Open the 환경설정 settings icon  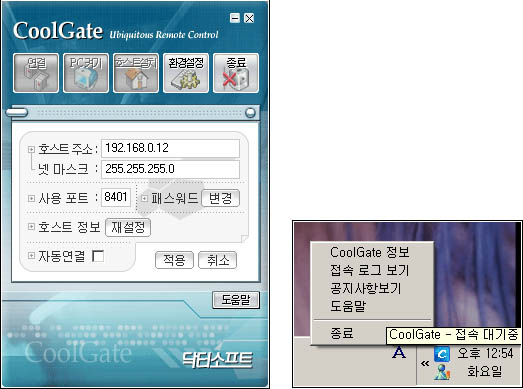click(186, 73)
